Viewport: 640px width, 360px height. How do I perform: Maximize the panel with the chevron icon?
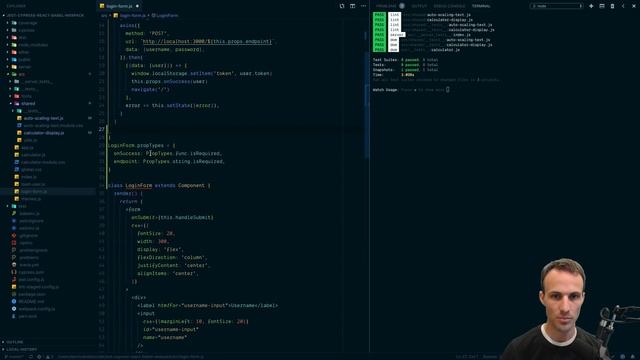(x=623, y=6)
